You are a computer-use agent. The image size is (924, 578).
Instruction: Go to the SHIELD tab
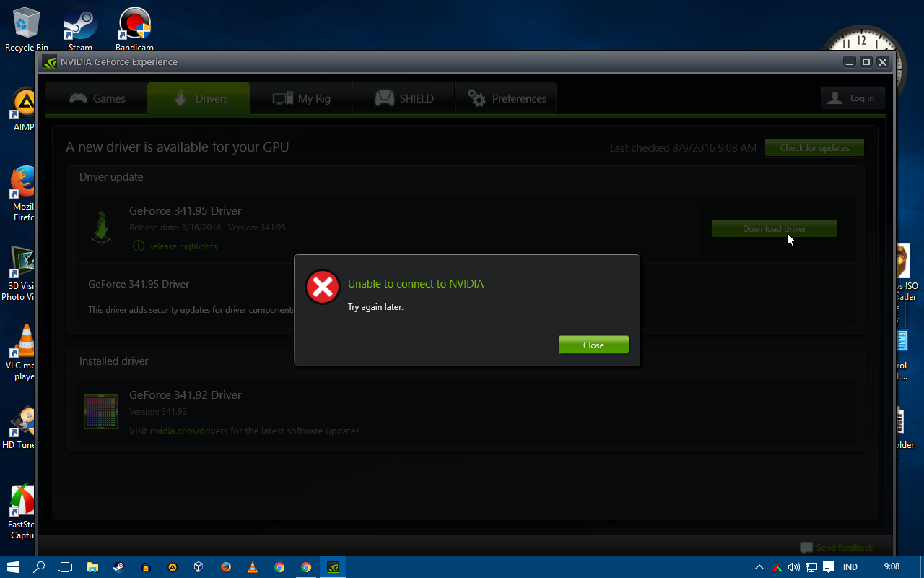(404, 98)
